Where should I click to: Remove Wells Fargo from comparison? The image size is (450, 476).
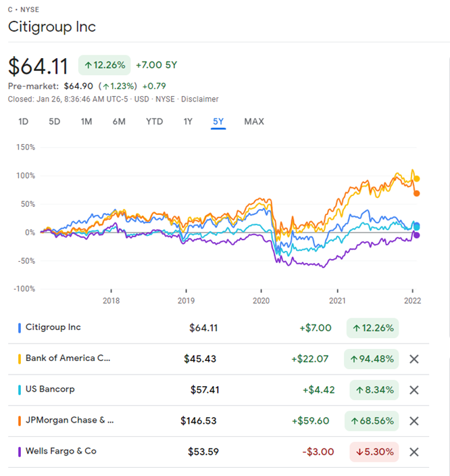tap(414, 452)
